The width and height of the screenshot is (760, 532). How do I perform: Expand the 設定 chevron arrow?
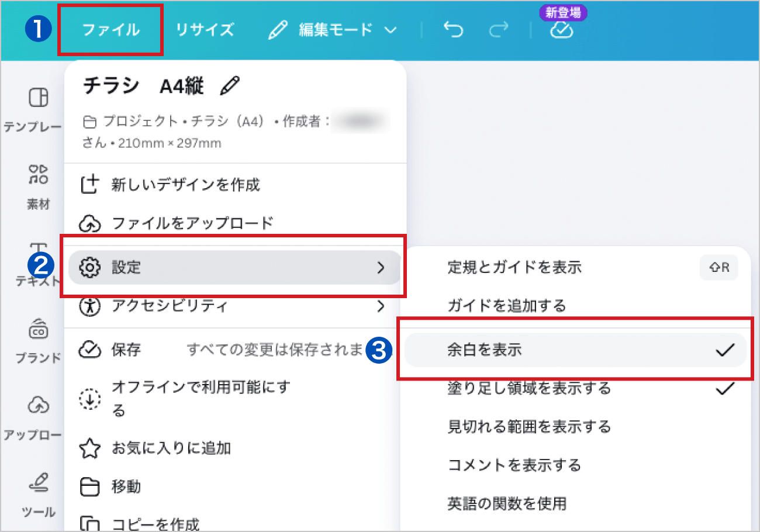(381, 268)
